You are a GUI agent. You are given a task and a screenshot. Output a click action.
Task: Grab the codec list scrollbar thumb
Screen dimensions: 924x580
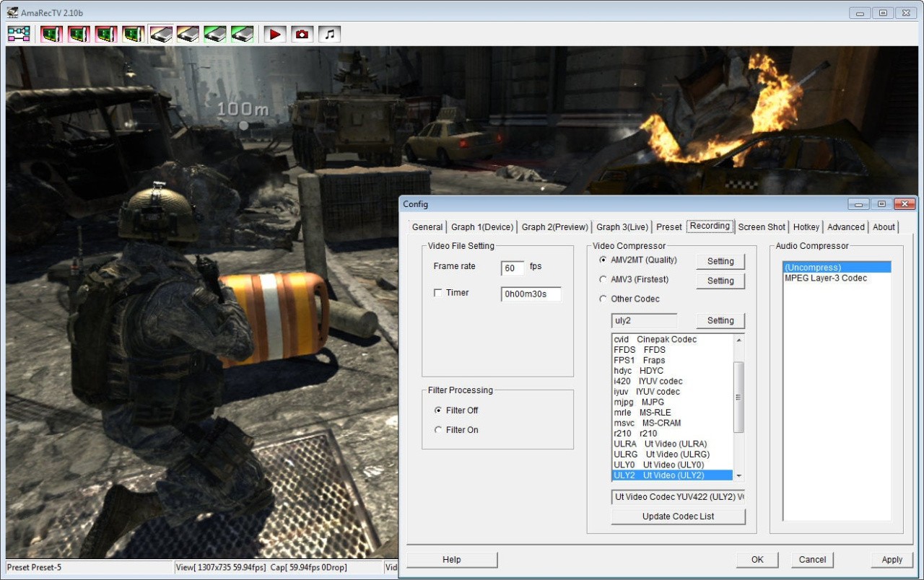738,397
